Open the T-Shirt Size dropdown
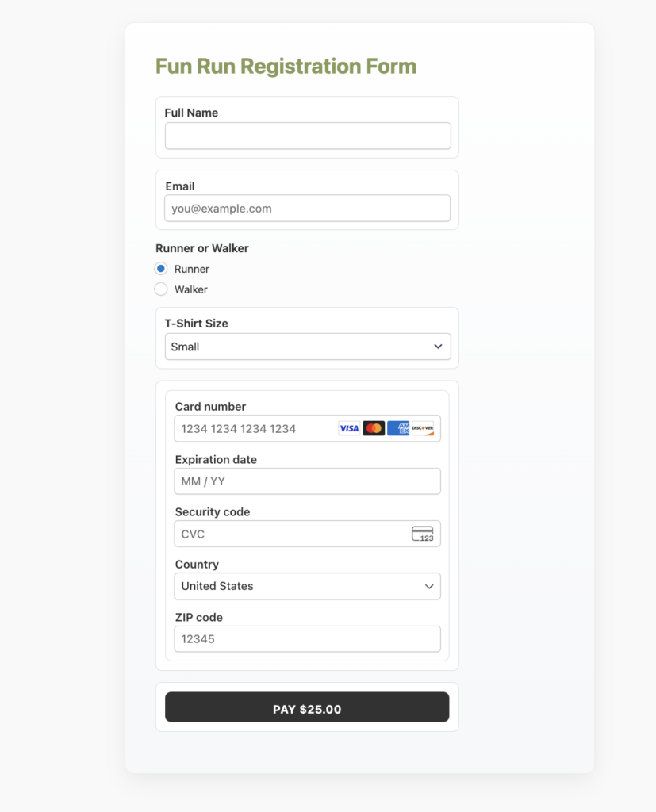 click(307, 347)
